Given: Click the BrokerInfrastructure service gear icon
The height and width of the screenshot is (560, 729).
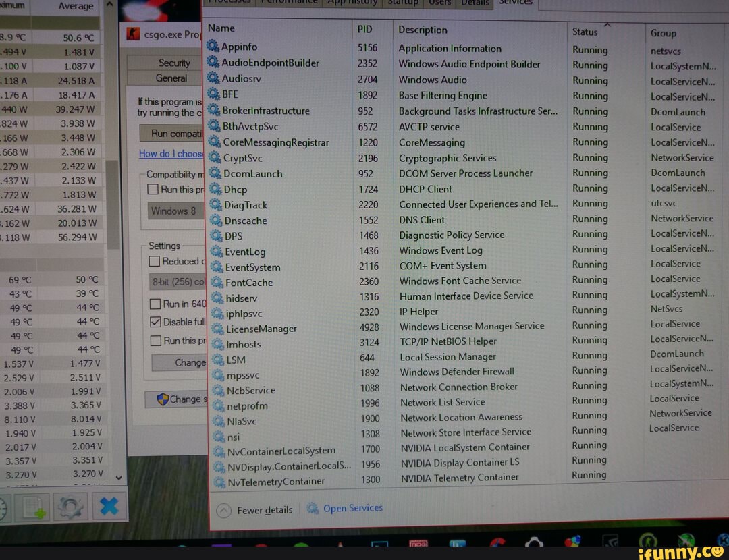Looking at the screenshot, I should tap(214, 110).
